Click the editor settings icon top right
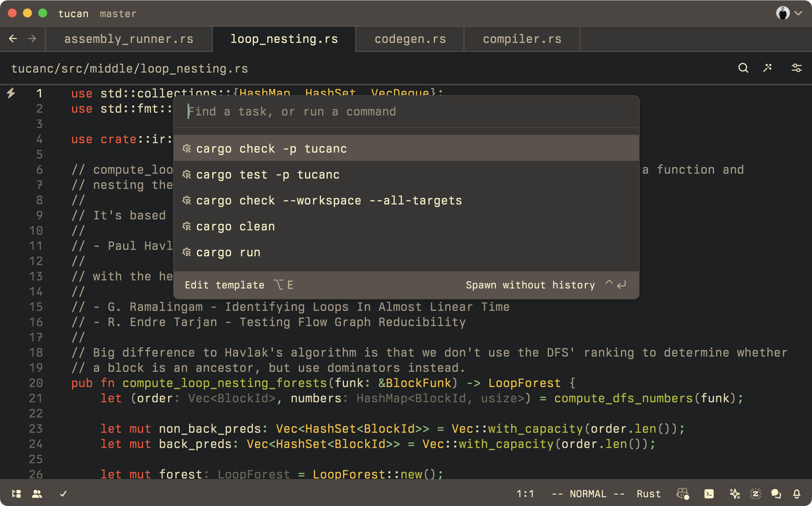 click(797, 68)
